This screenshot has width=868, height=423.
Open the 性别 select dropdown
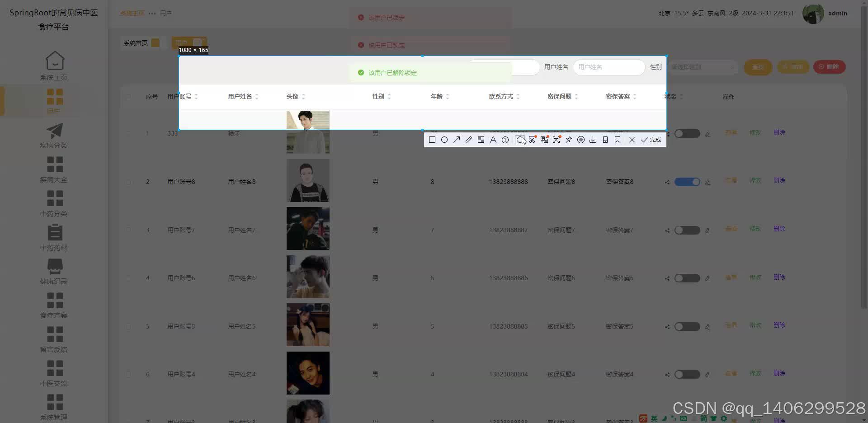(x=703, y=67)
